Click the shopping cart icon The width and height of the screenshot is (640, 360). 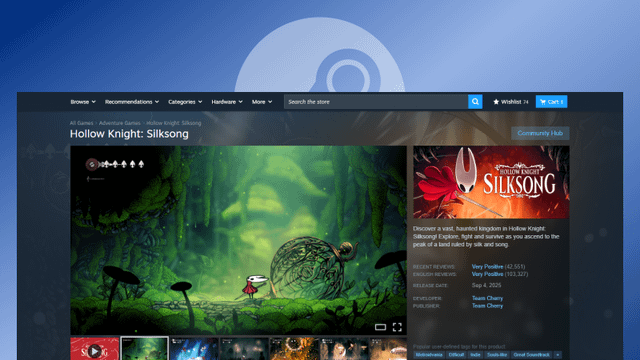point(543,102)
